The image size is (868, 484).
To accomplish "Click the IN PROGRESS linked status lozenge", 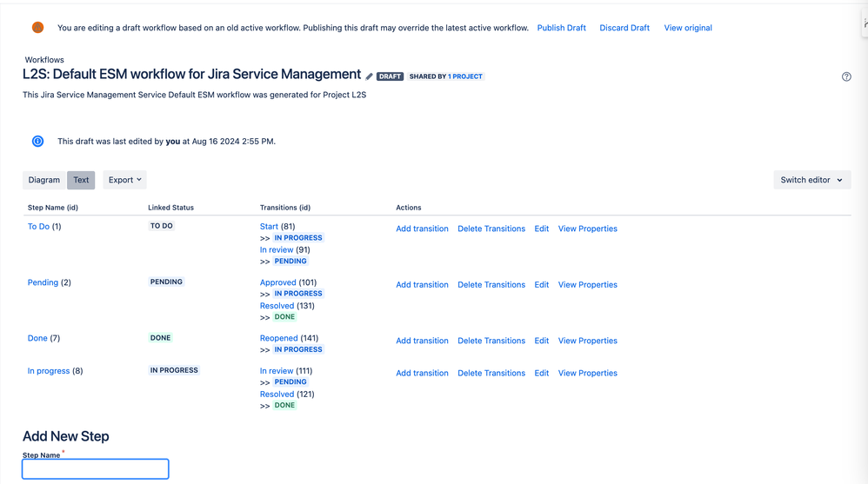I will [174, 370].
